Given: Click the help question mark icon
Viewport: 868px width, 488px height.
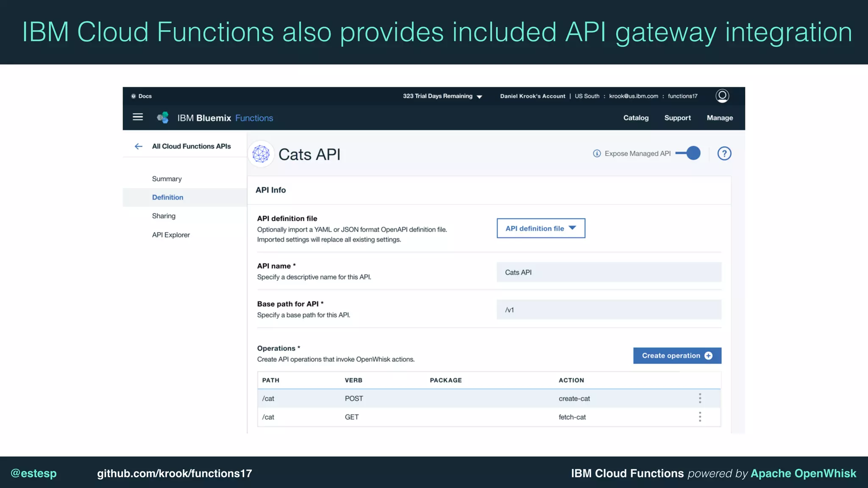Looking at the screenshot, I should [x=724, y=153].
